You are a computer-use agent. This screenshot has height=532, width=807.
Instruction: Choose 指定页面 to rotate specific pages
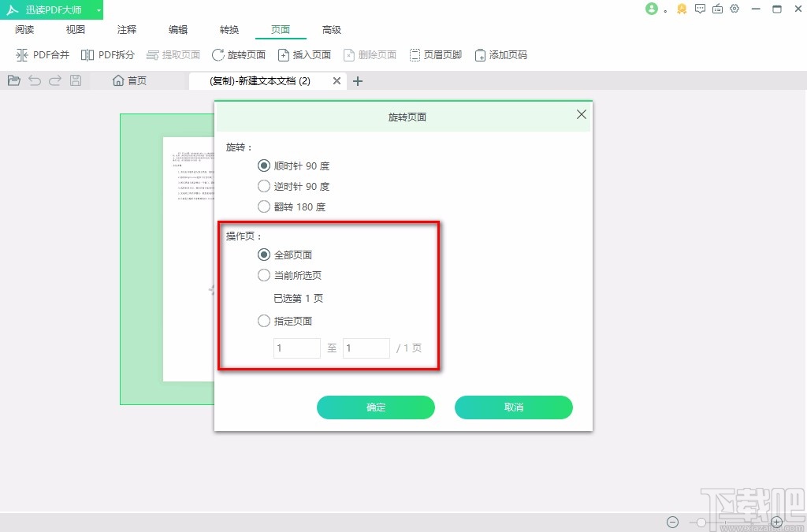[x=264, y=321]
